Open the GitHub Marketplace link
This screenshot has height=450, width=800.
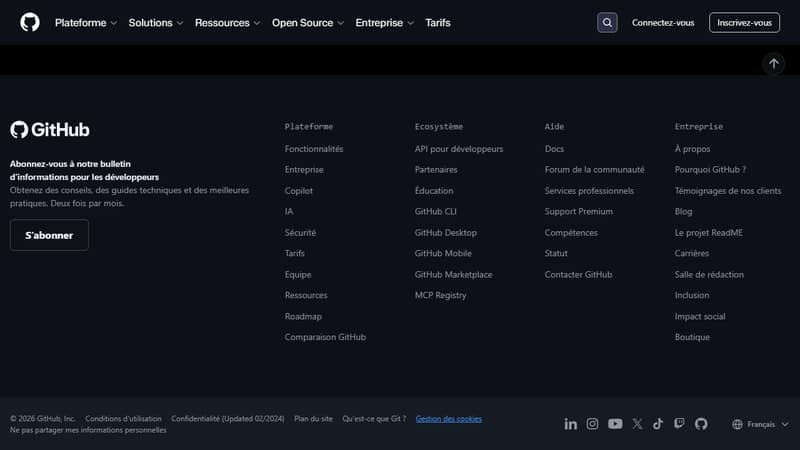coord(454,274)
